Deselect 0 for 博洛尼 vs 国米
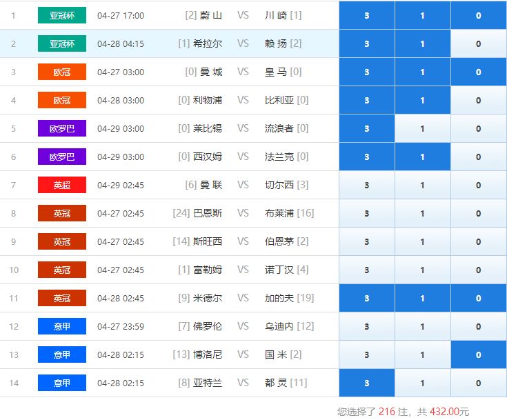The image size is (507, 420). coord(479,354)
